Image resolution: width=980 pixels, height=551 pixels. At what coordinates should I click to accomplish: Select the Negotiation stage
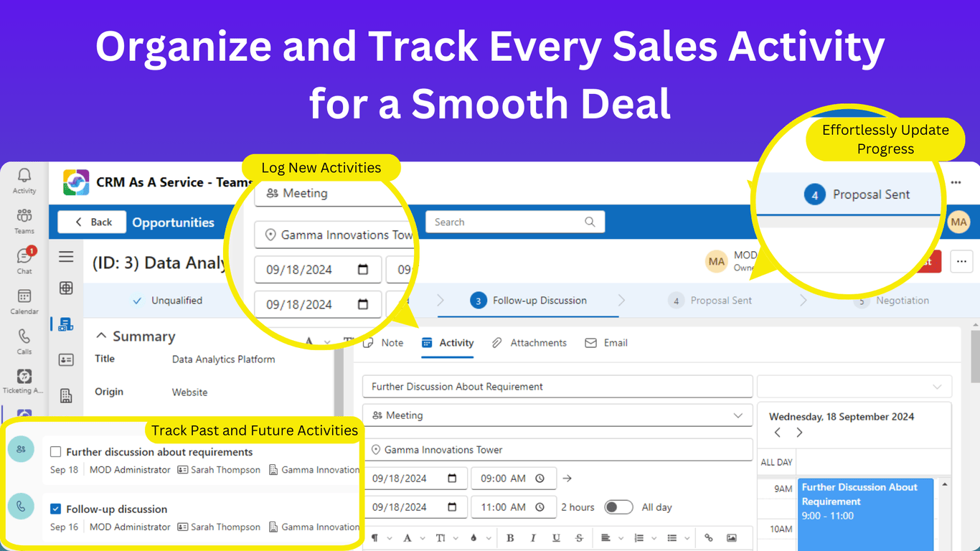click(x=892, y=301)
